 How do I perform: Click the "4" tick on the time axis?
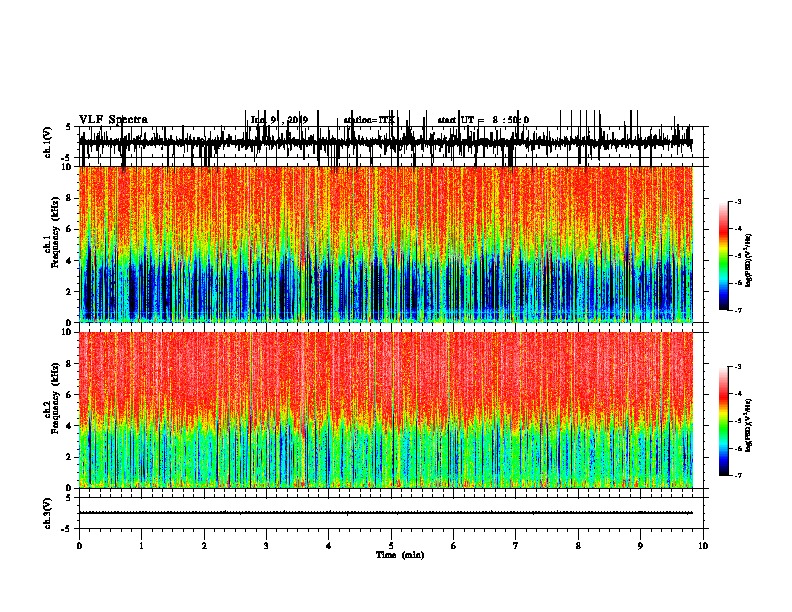pyautogui.click(x=329, y=546)
